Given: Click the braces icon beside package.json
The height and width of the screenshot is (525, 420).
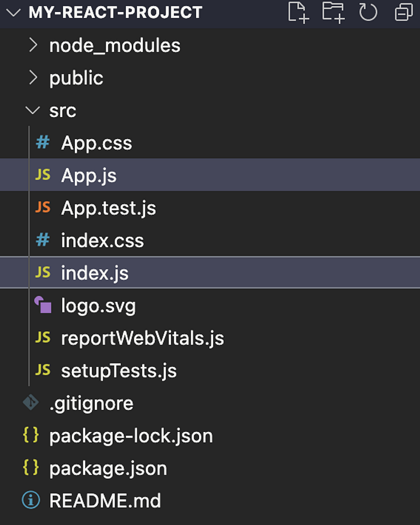Looking at the screenshot, I should pos(31,467).
